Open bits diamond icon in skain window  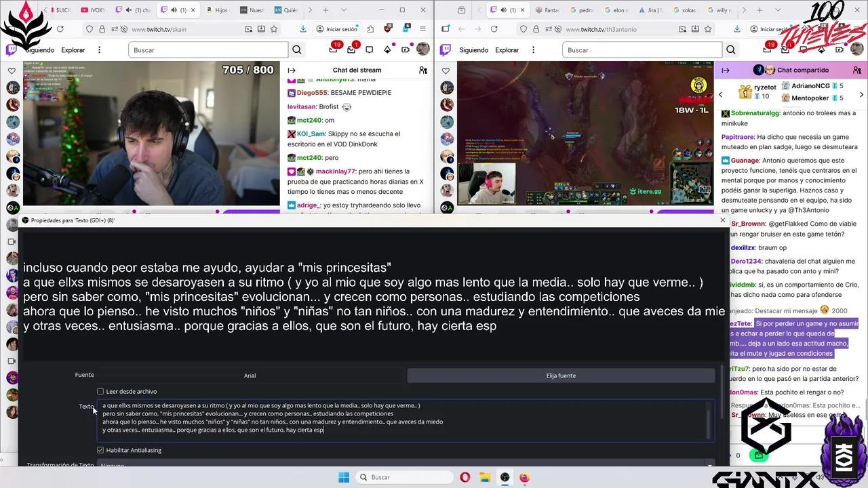point(387,49)
